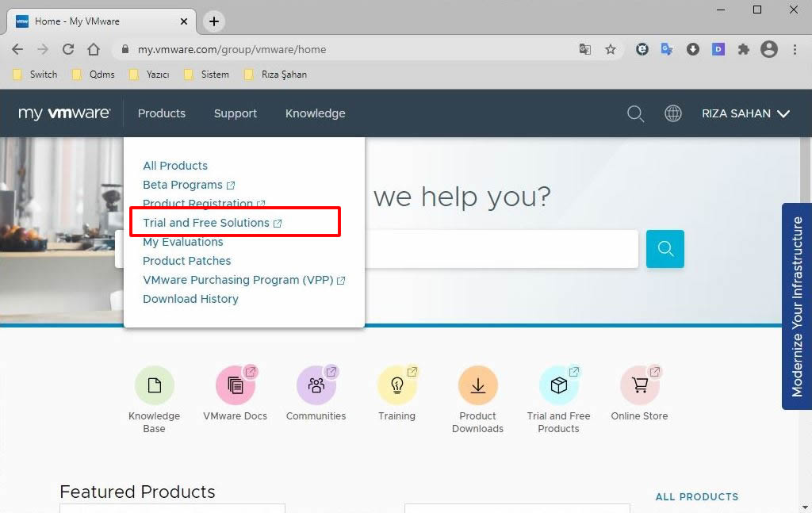812x513 pixels.
Task: Expand the RIZA SAHAN account dropdown
Action: coord(745,113)
